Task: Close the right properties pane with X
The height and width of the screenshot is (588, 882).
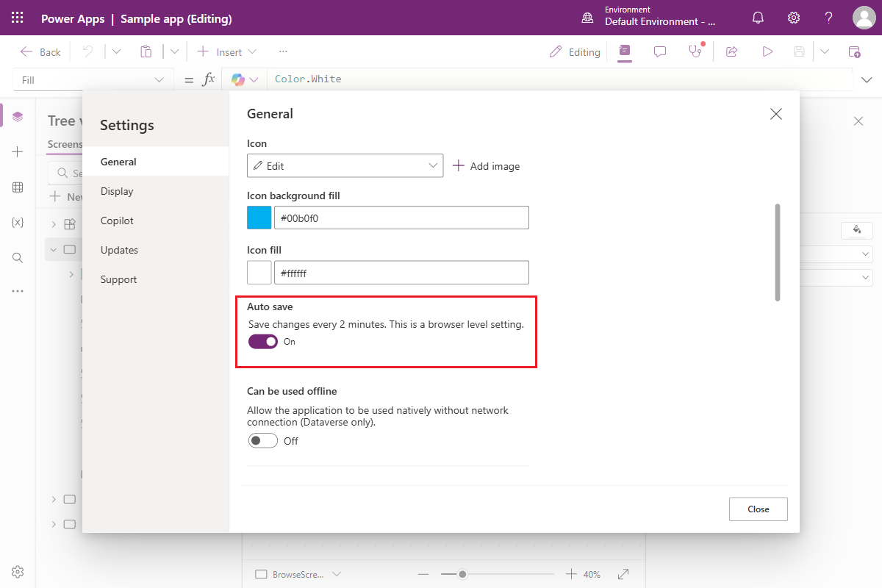Action: (858, 121)
